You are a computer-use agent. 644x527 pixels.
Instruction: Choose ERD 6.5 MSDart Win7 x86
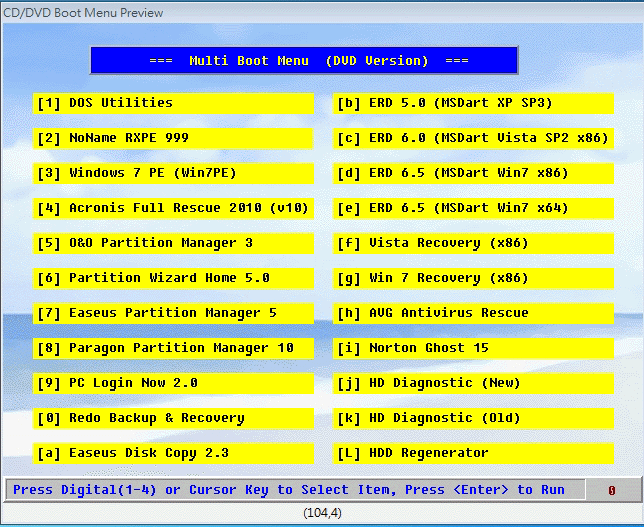click(x=474, y=173)
